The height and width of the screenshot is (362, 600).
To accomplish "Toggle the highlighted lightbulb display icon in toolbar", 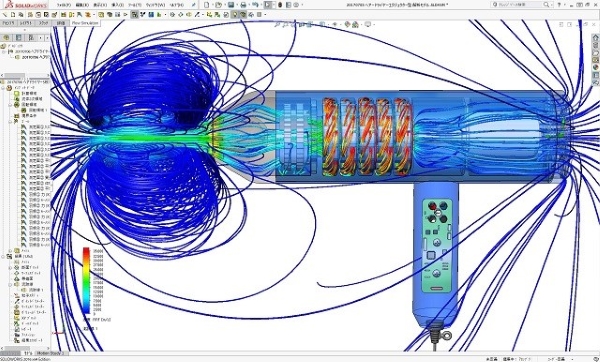I will click(235, 15).
